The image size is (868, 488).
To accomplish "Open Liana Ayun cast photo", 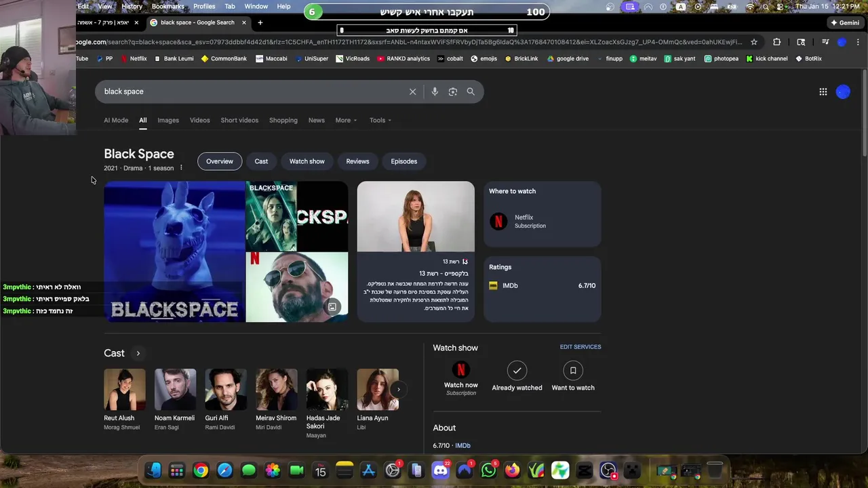I will point(378,390).
